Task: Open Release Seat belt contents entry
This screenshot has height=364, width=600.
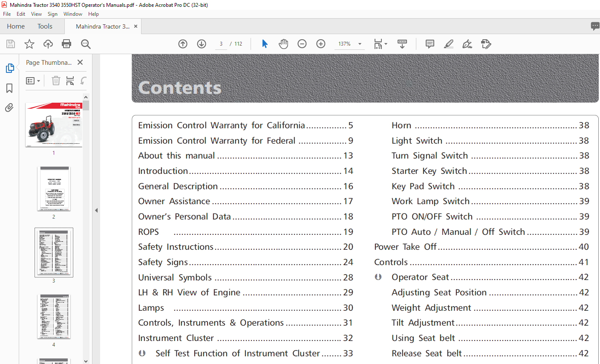Action: [x=490, y=353]
